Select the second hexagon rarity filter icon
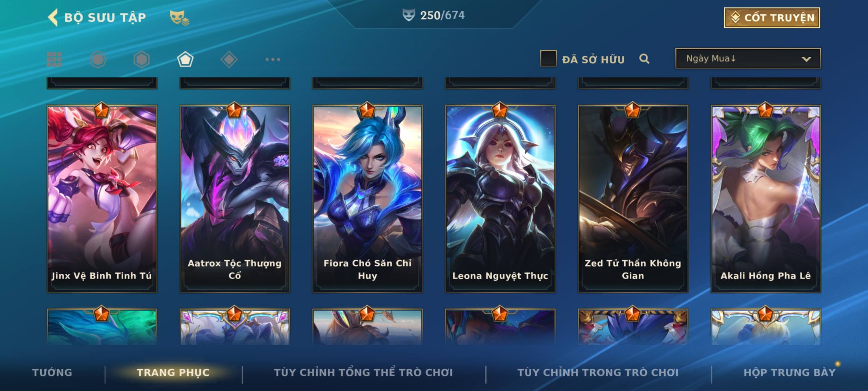 pyautogui.click(x=141, y=59)
